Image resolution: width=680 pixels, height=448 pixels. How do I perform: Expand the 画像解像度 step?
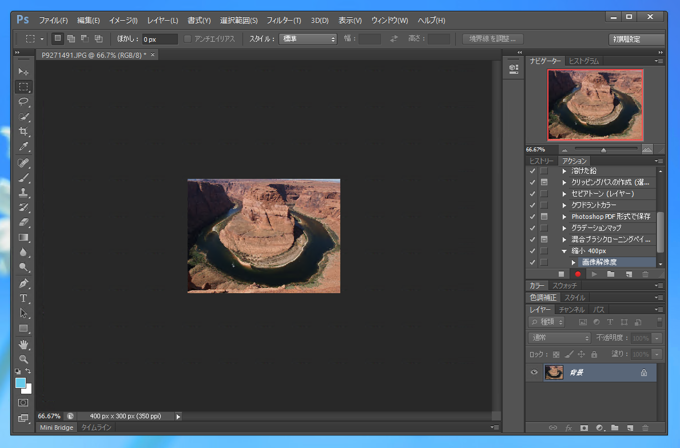tap(573, 262)
